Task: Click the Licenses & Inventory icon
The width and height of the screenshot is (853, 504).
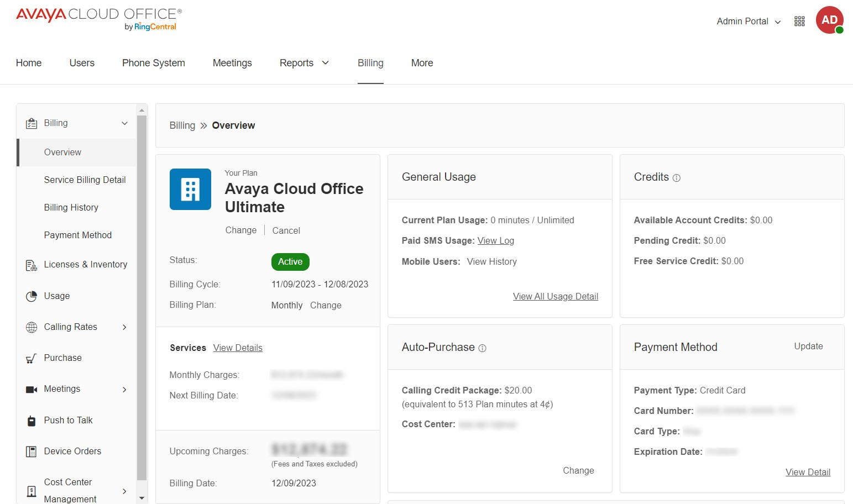Action: (x=32, y=265)
